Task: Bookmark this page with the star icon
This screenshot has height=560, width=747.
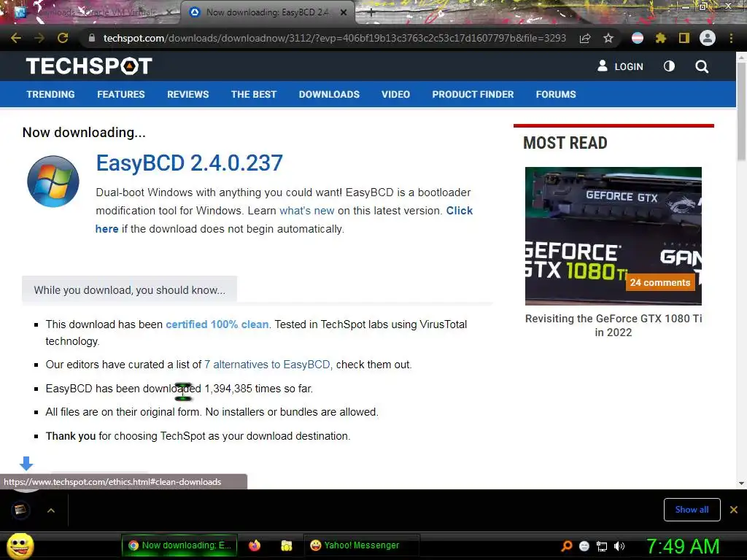Action: pos(608,38)
